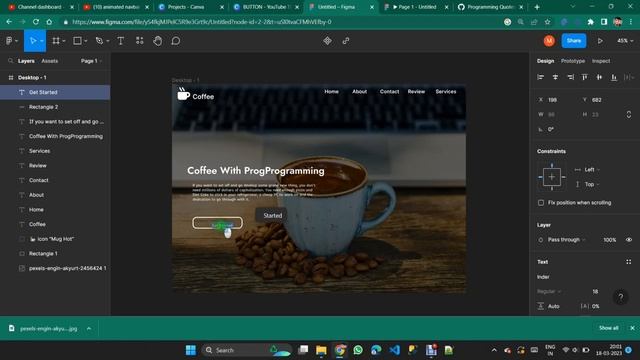This screenshot has height=360, width=640.
Task: Open the help question mark button
Action: pos(620,297)
